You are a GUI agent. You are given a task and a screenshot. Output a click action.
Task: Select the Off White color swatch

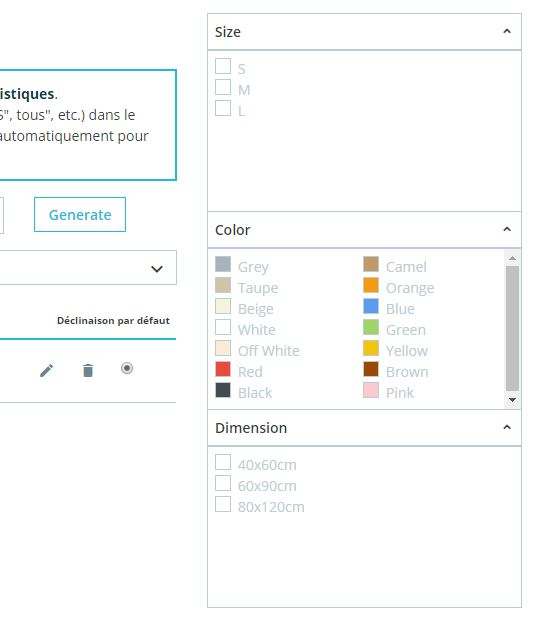pos(223,348)
